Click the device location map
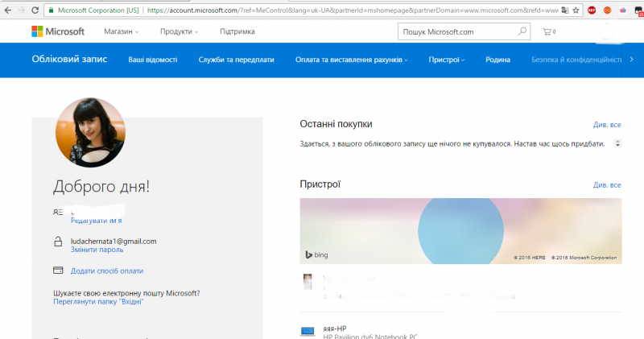The image size is (644, 339). click(460, 231)
